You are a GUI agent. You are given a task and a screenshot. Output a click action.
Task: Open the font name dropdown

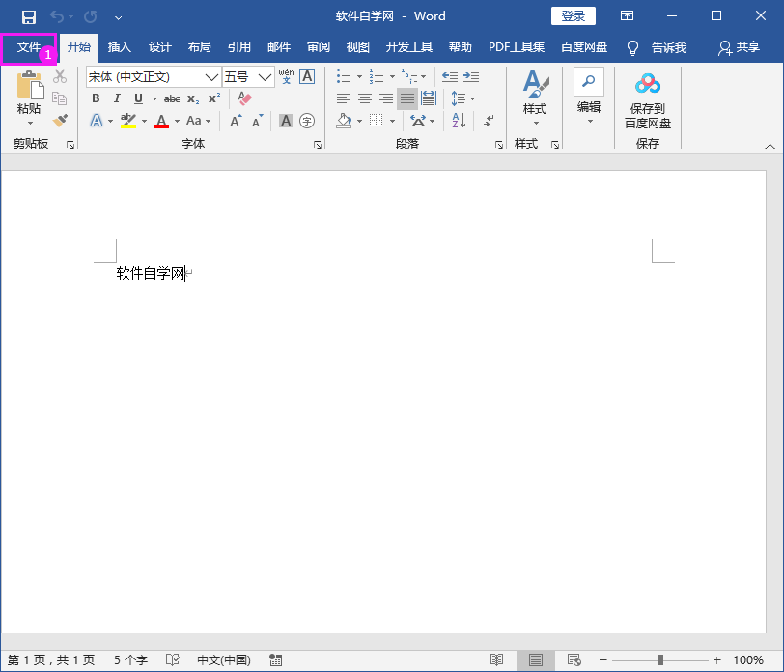pos(211,75)
